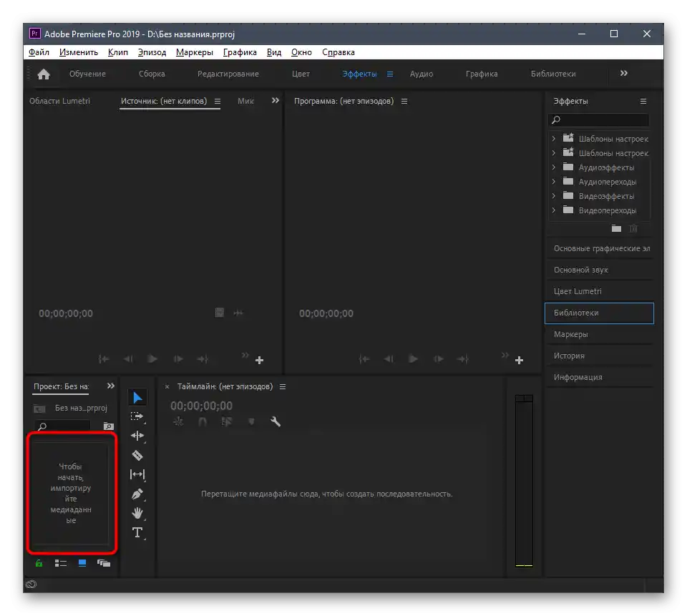Select the Track Select Forward tool
Image resolution: width=687 pixels, height=616 pixels.
137,416
